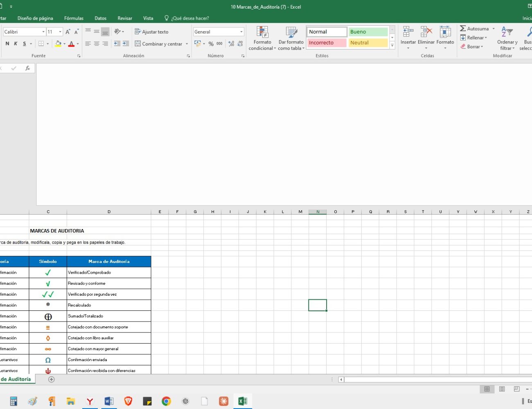Open the text orientation options
Viewport: 532px width, 409px height.
[x=119, y=31]
